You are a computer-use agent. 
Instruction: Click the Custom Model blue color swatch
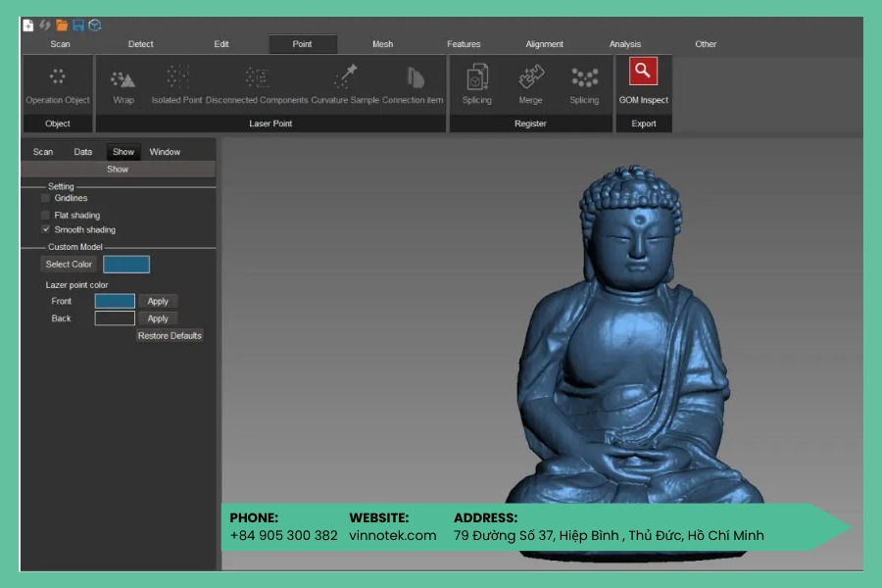tap(126, 264)
